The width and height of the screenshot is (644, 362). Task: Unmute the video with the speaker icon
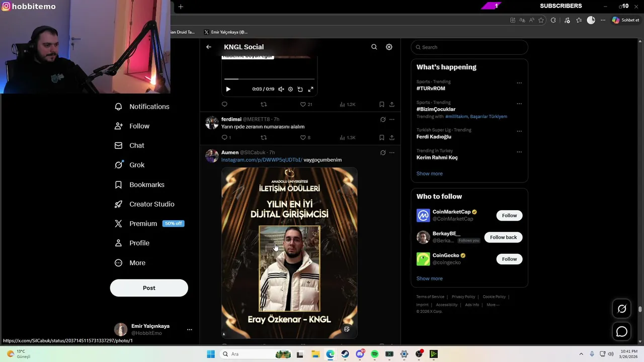pos(281,89)
